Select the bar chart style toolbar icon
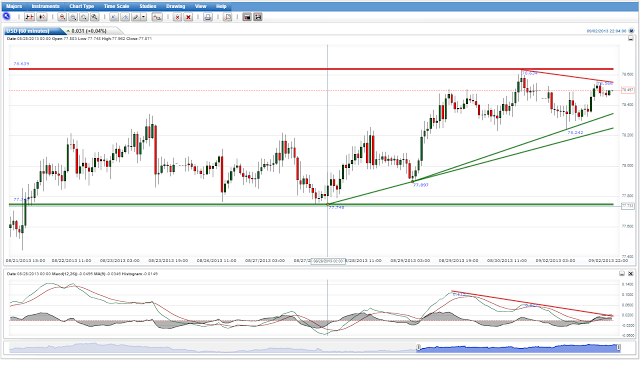This screenshot has height=384, width=640. point(29,17)
